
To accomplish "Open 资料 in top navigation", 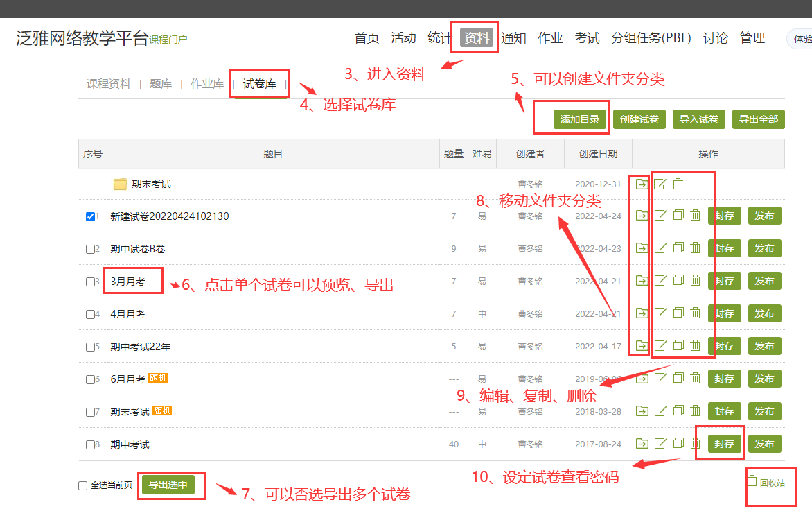I will click(477, 38).
